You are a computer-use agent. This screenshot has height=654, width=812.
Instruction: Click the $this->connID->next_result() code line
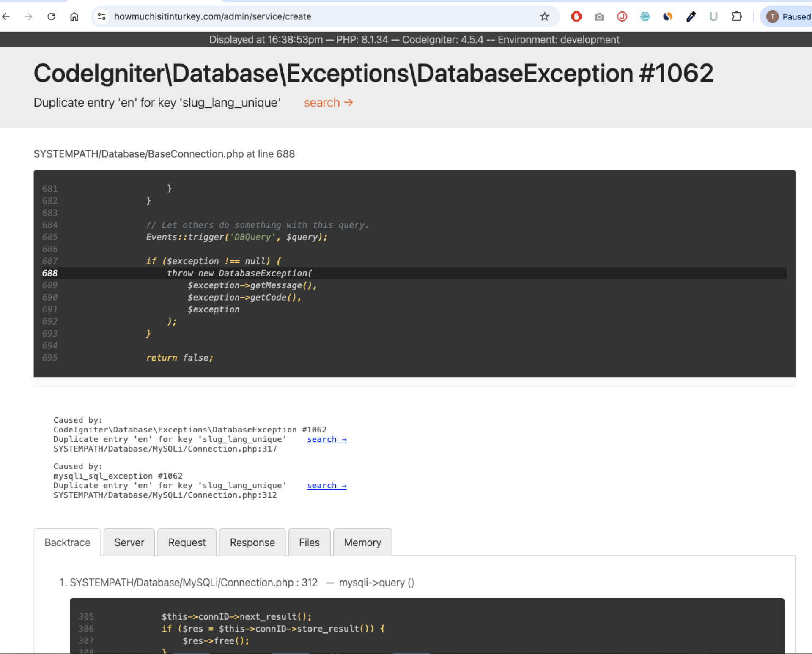point(236,617)
